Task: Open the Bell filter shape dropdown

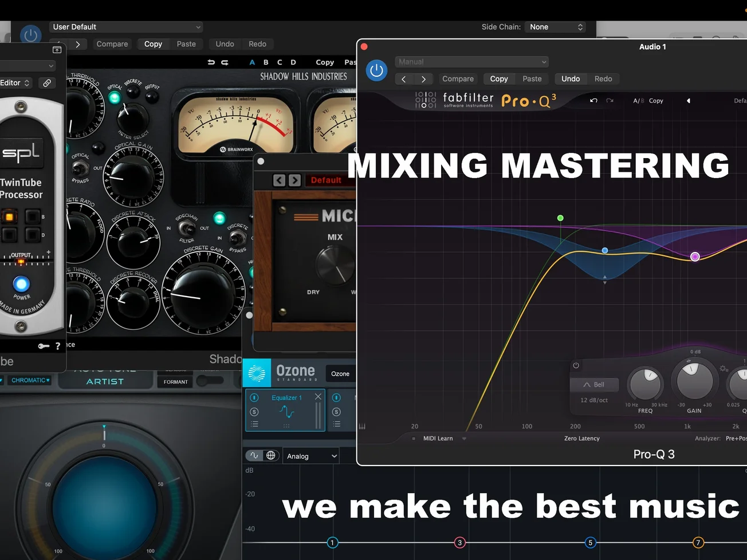Action: click(594, 385)
